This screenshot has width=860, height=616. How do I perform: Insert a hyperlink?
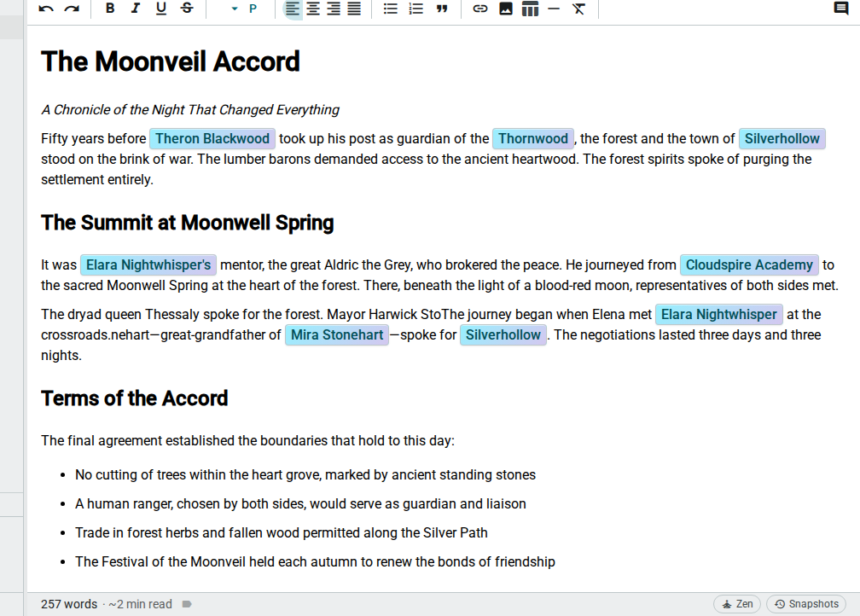[480, 9]
